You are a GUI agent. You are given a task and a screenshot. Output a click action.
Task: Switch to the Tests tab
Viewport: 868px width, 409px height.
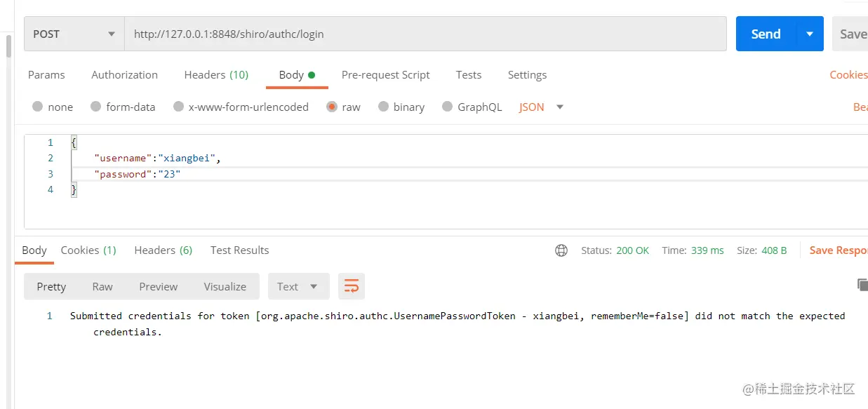pyautogui.click(x=469, y=74)
